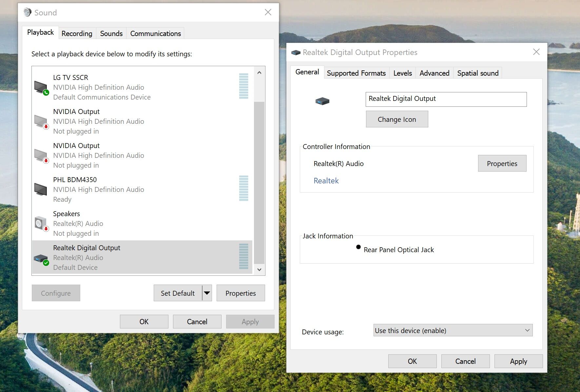
Task: Click the device list scroll up arrow
Action: tap(259, 73)
